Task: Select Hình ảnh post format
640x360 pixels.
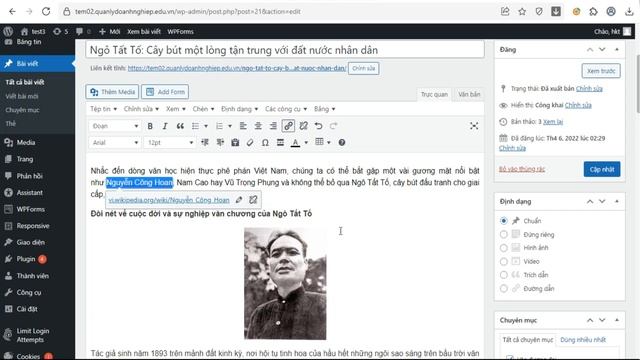Action: 504,248
